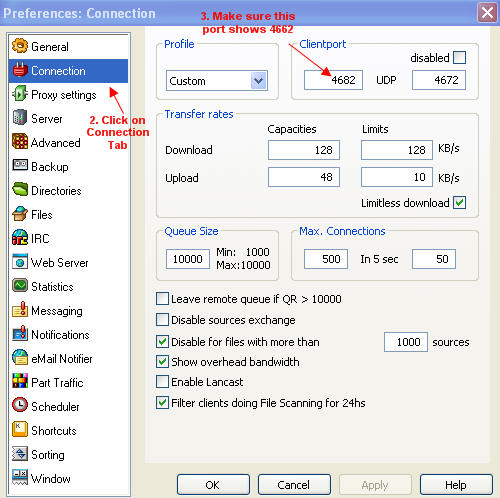Check Disable sources exchange option
This screenshot has height=498, width=500.
tap(162, 320)
